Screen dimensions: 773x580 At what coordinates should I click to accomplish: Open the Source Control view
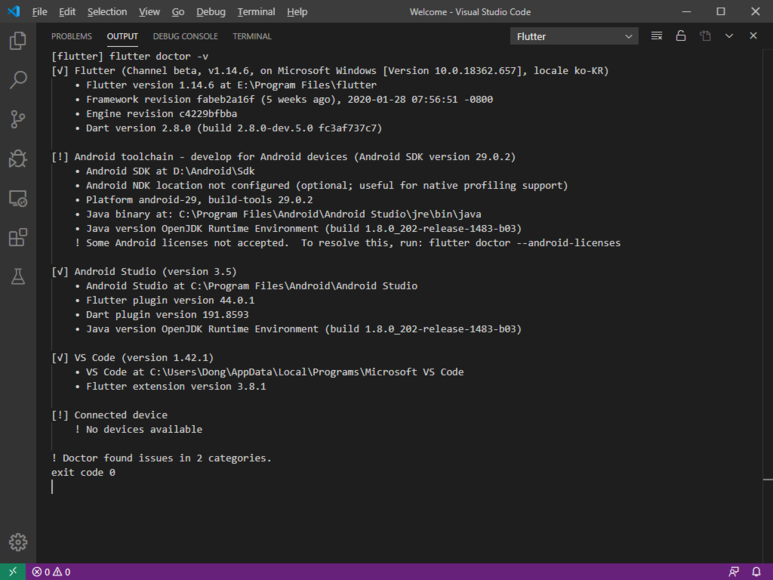click(x=18, y=119)
